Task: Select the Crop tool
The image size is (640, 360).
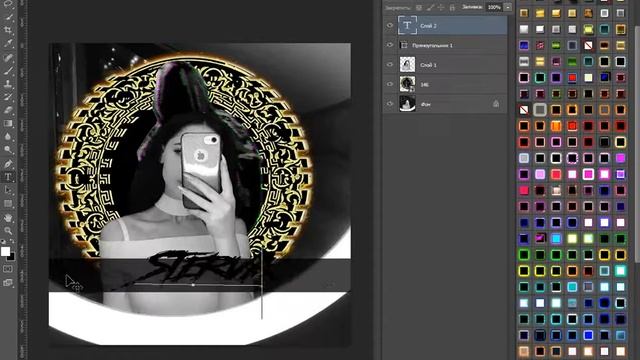Action: [x=8, y=30]
